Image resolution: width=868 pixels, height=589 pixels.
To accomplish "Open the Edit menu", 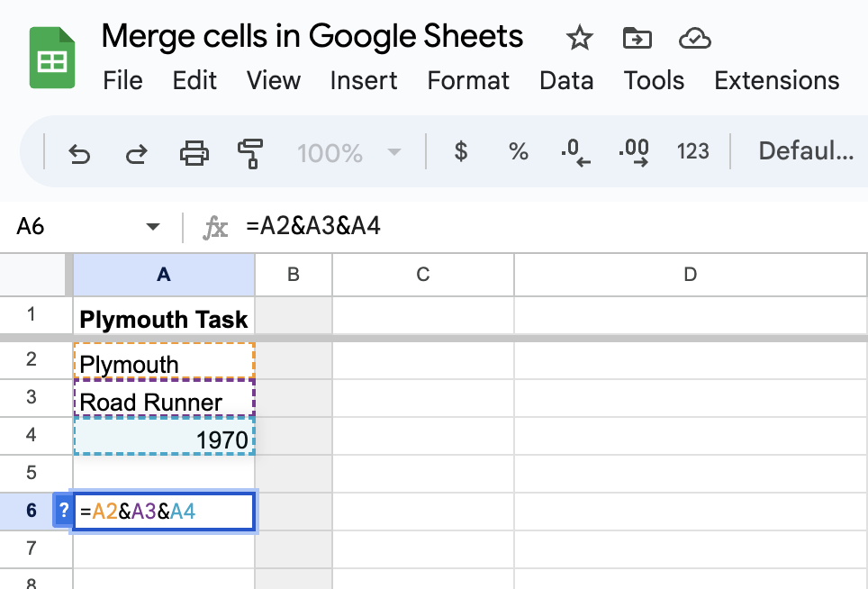I will click(194, 81).
